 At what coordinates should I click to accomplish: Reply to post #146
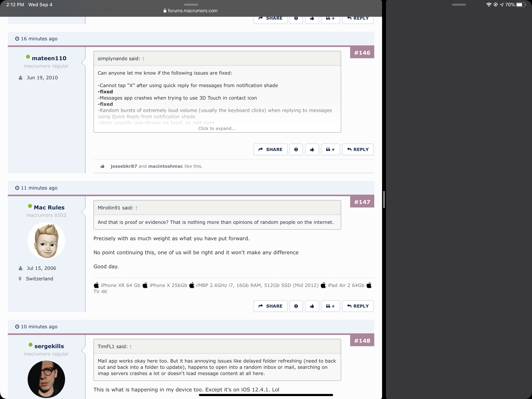[358, 149]
